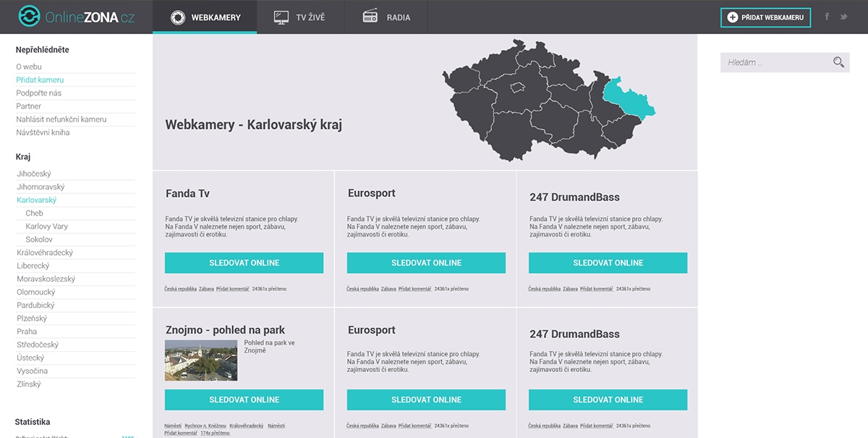Select the Plzeňský region
This screenshot has width=868, height=438.
tap(32, 318)
